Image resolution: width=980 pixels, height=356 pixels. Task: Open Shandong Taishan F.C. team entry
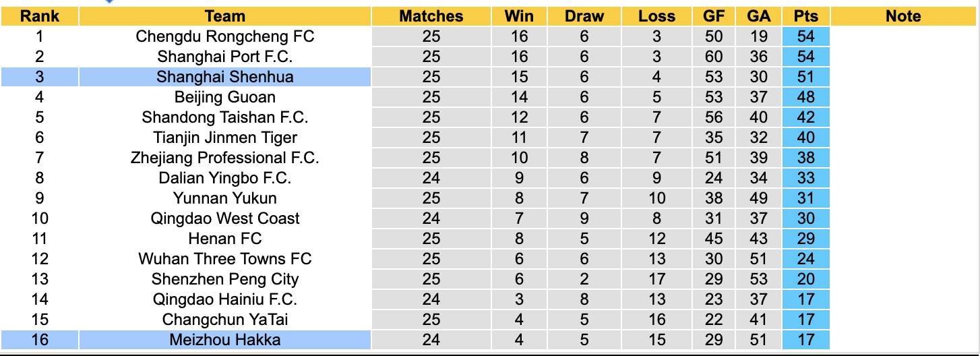point(225,117)
